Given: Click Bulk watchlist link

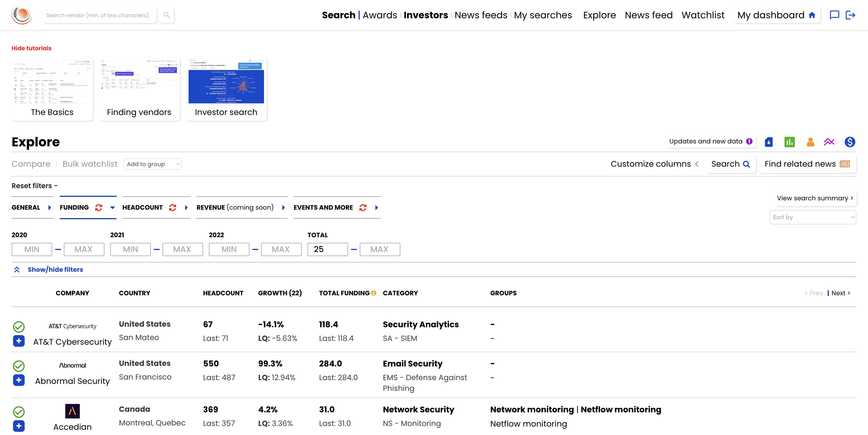Looking at the screenshot, I should 90,164.
